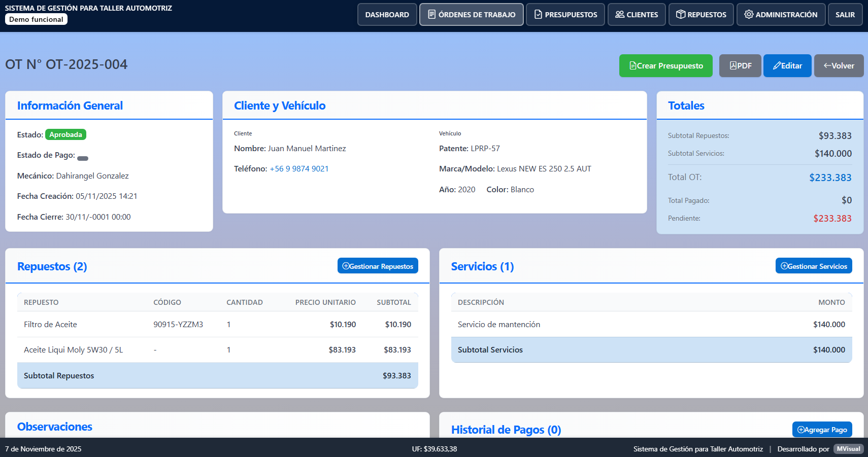Viewport: 868px width, 457px height.
Task: Open the Repuestos navigation item
Action: click(x=701, y=15)
